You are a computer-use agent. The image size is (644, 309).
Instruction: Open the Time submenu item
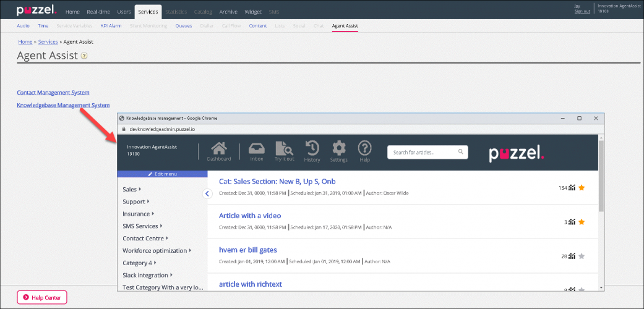pos(43,26)
